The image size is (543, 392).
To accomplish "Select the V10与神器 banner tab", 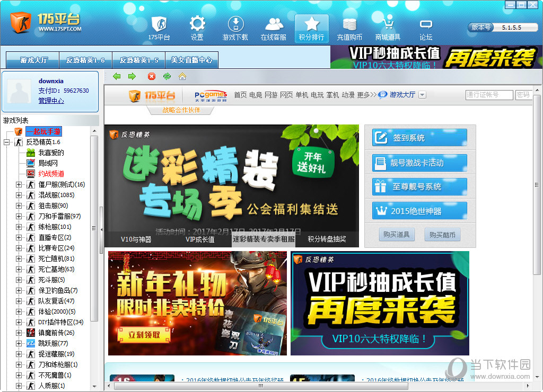I will pos(136,239).
